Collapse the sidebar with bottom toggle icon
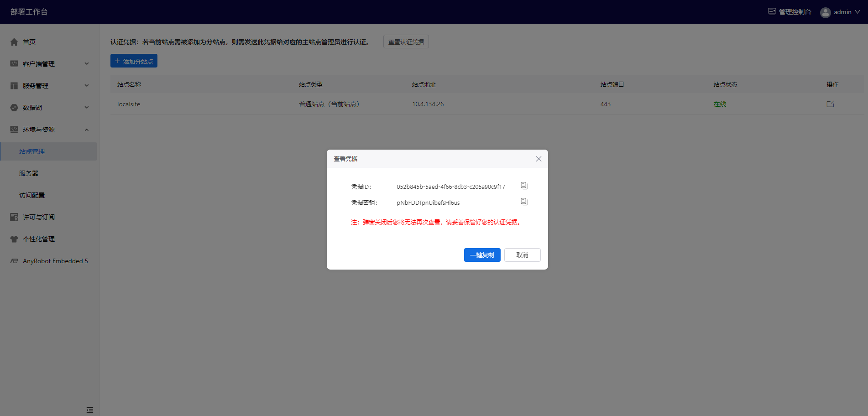Image resolution: width=868 pixels, height=416 pixels. [90, 410]
